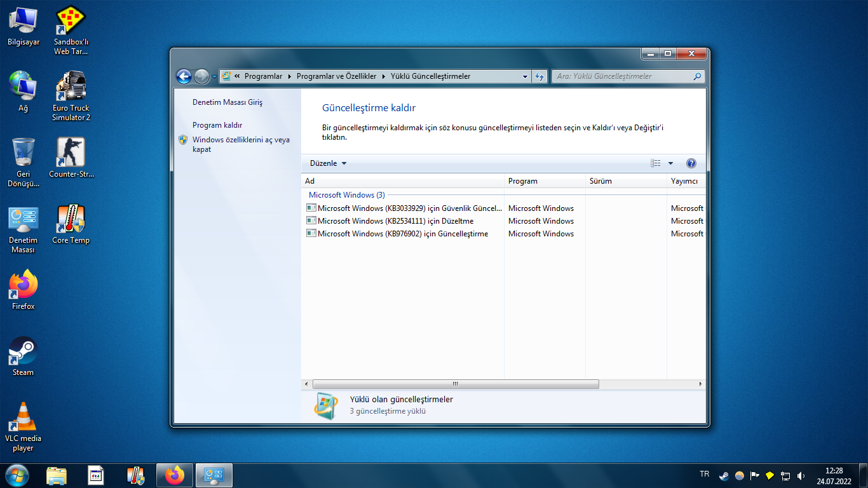Click the update icon for KB3033929
The height and width of the screenshot is (488, 868).
tap(311, 208)
